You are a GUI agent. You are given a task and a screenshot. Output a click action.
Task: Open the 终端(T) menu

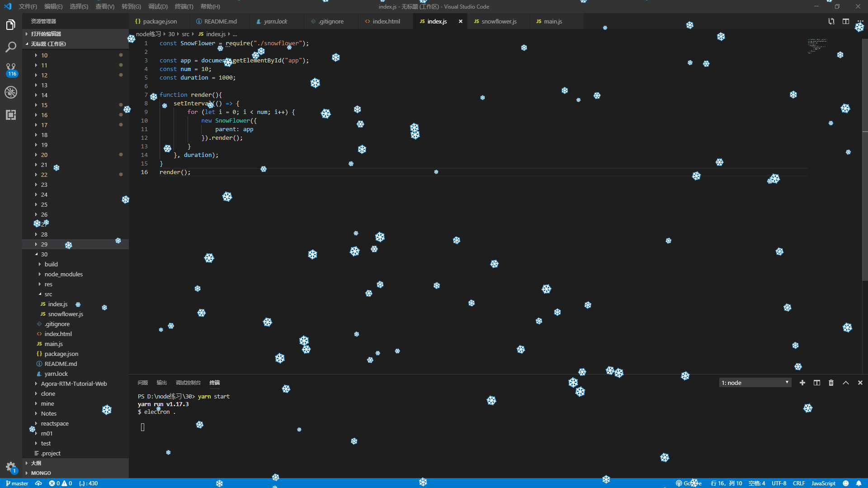tap(184, 6)
